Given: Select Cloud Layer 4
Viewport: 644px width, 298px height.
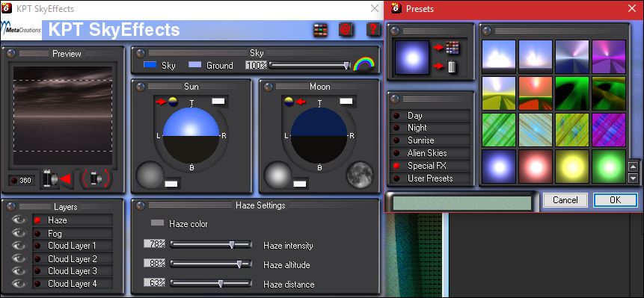Looking at the screenshot, I should click(73, 284).
